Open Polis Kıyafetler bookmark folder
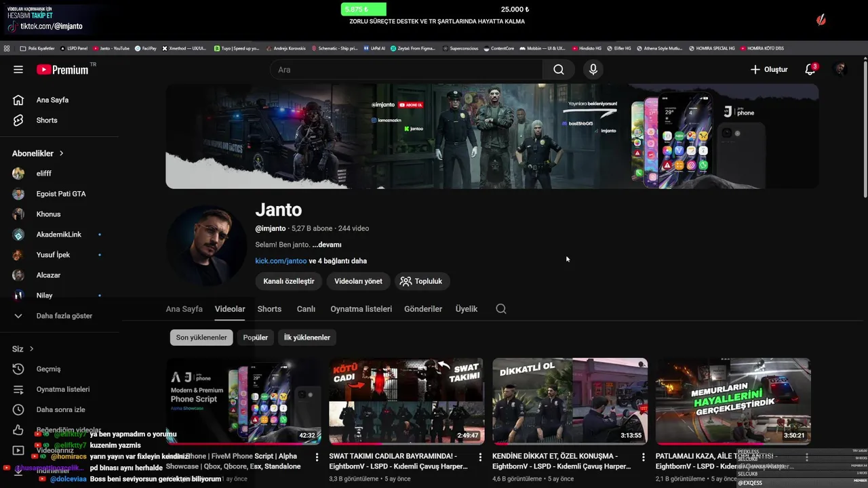868x488 pixels. pos(37,49)
